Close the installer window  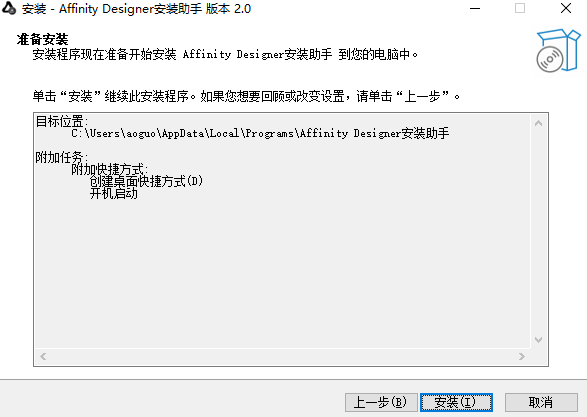point(566,8)
